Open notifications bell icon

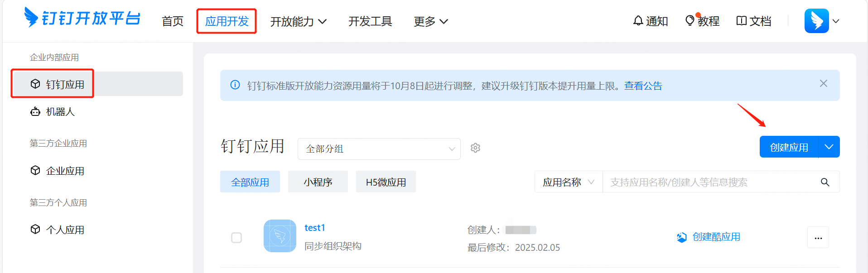pyautogui.click(x=638, y=21)
